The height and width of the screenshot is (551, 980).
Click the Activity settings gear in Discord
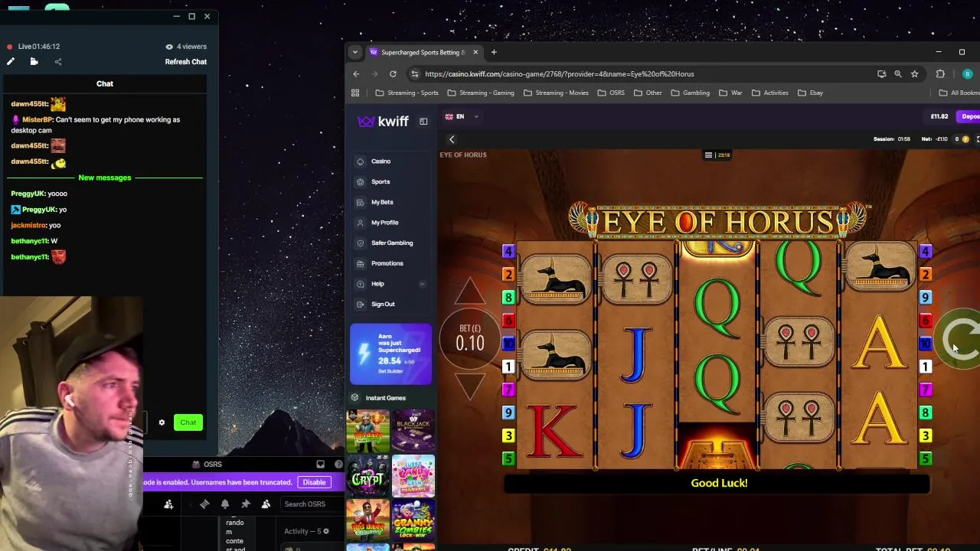click(325, 531)
